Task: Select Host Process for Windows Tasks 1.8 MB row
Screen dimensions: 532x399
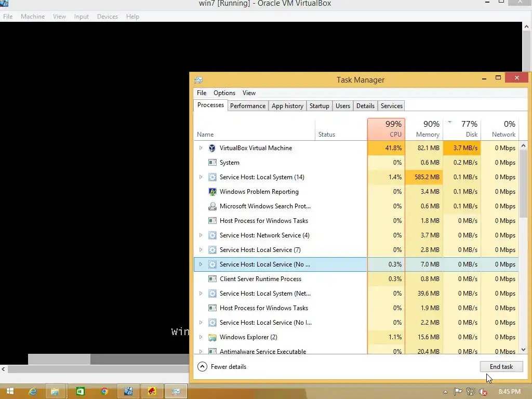Action: 356,221
